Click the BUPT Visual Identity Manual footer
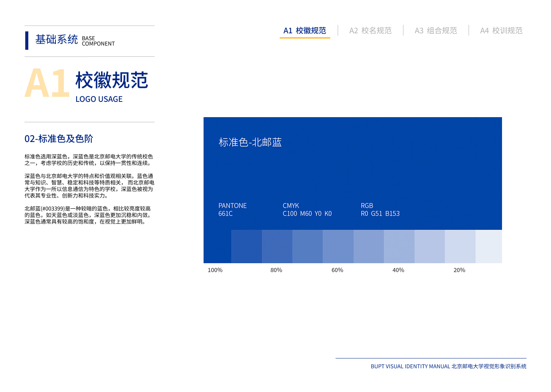Screen dimensions: 551x392 click(448, 366)
